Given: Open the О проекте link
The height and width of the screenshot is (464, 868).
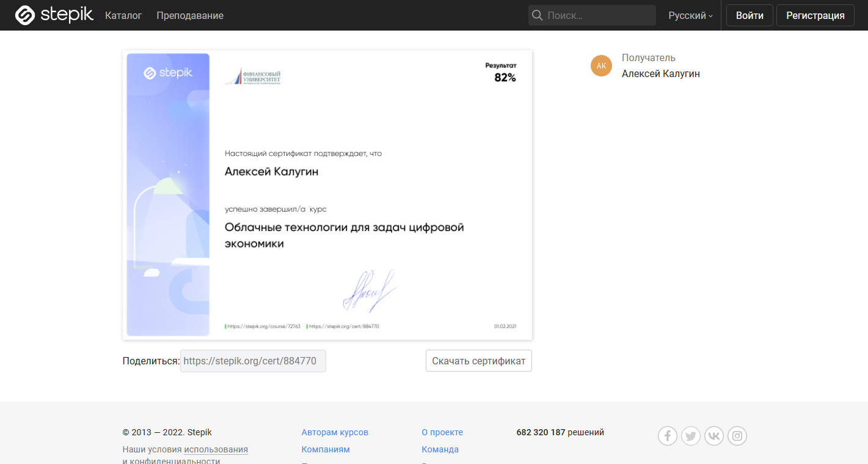Looking at the screenshot, I should click(x=443, y=432).
